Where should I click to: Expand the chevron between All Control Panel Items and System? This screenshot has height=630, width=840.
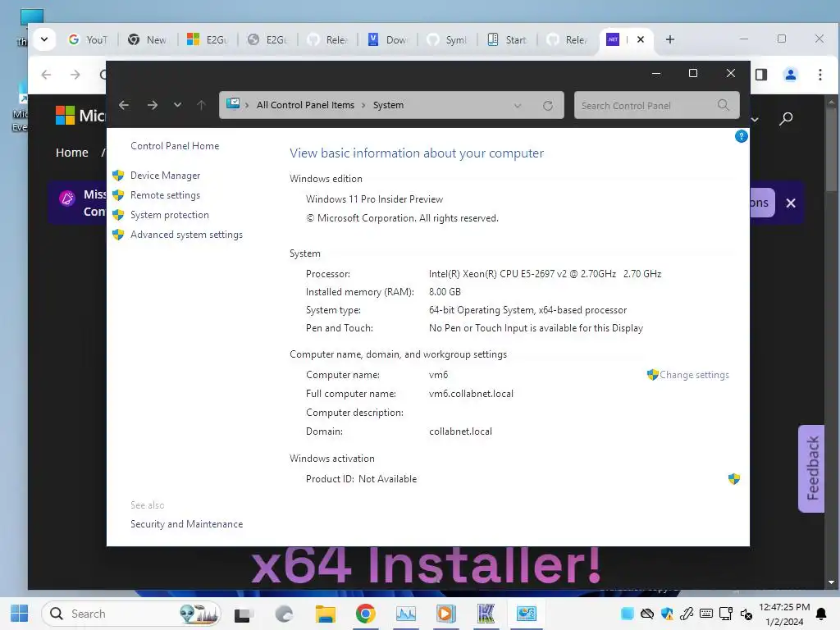(363, 106)
